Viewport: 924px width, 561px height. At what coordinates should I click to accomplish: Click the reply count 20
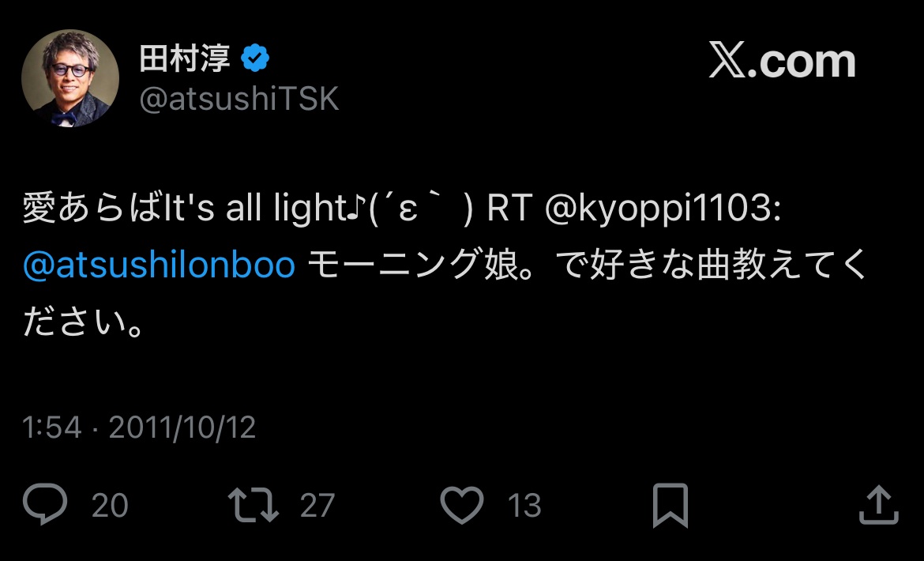pyautogui.click(x=110, y=506)
